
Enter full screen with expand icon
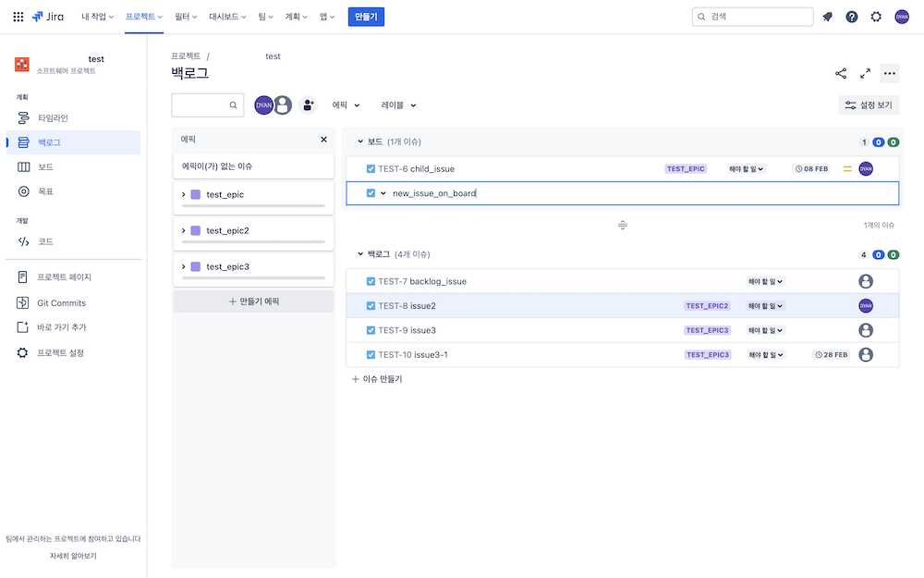pyautogui.click(x=865, y=74)
